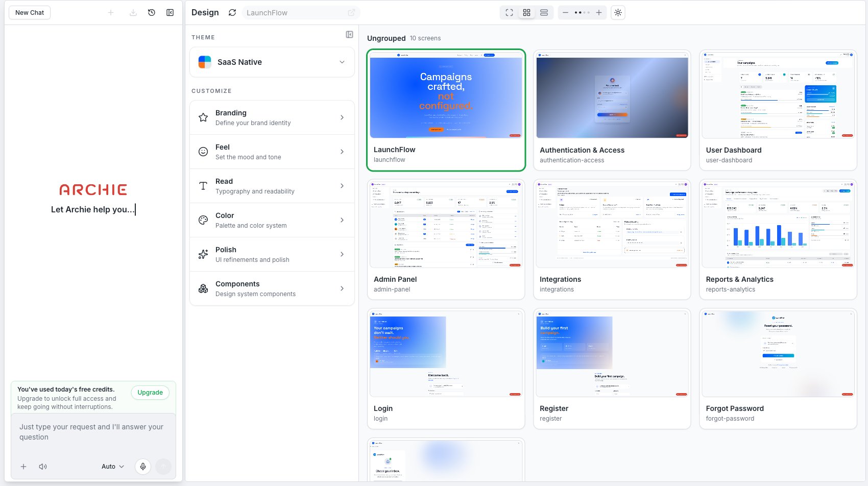Switch to list view layout
868x486 pixels.
pos(544,13)
